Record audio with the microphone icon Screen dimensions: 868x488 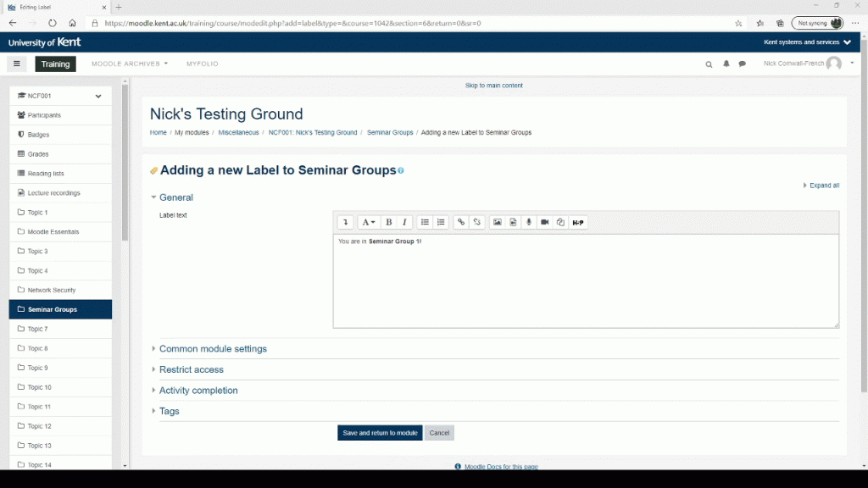coord(529,223)
